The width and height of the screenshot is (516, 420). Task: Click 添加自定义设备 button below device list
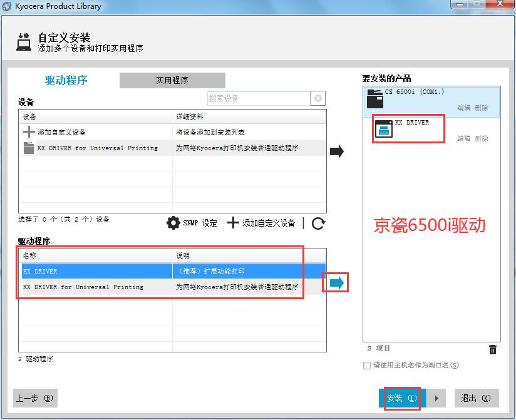click(261, 223)
